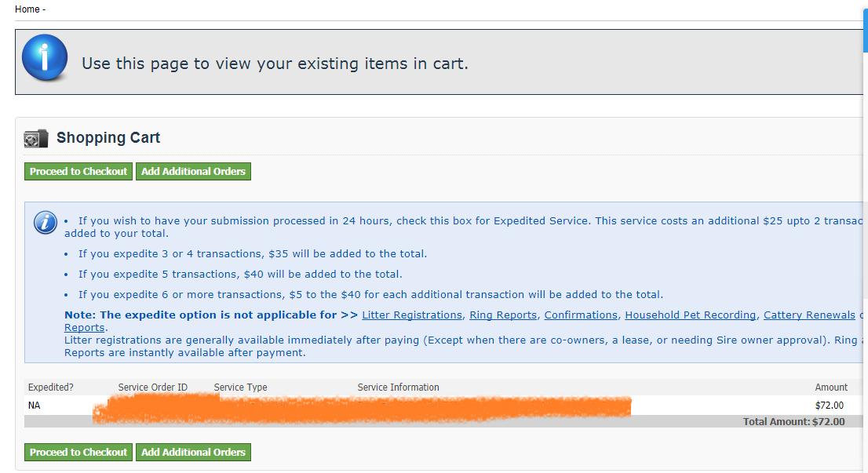Screen dimensions: 868x473
Task: Click the page's vertical scrollbar
Action: click(865, 157)
